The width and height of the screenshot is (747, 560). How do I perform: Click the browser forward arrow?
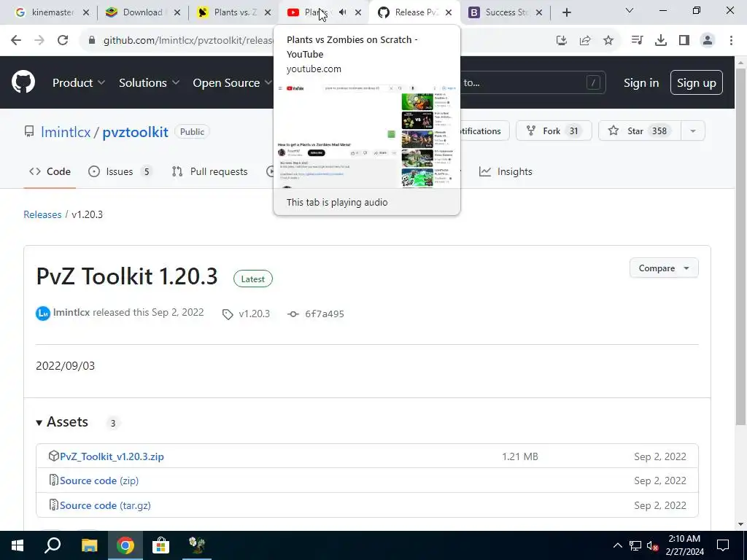pos(39,40)
